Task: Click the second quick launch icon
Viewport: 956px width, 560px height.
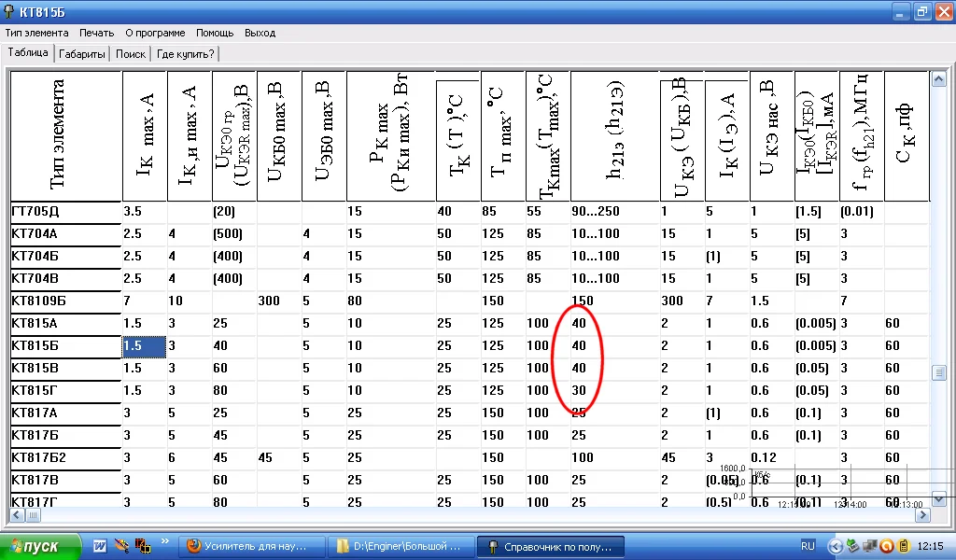Action: pos(121,547)
